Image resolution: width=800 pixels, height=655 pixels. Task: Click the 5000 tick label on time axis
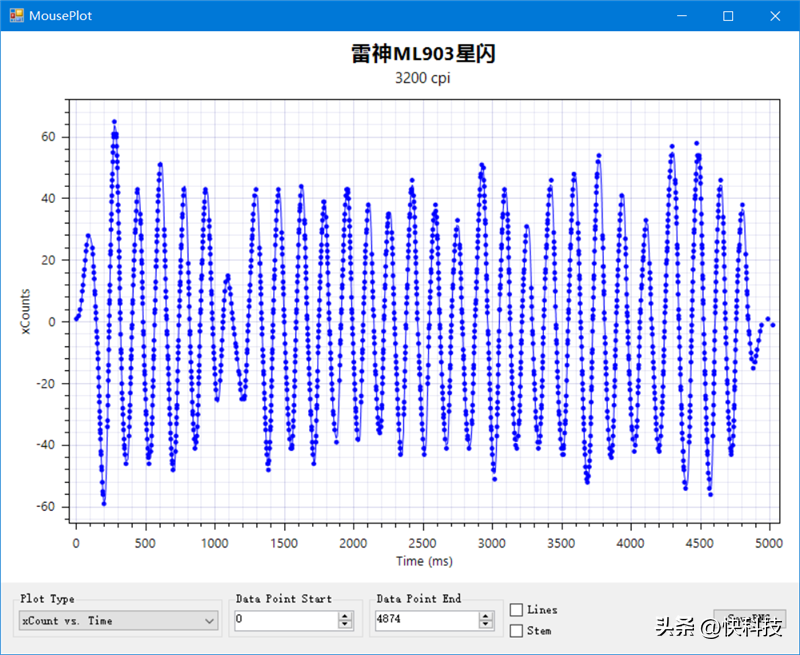coord(769,543)
